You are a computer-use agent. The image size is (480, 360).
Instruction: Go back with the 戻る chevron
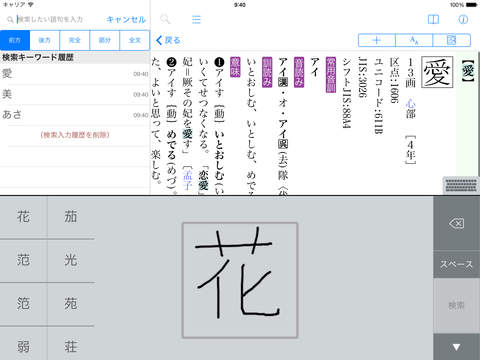click(168, 40)
